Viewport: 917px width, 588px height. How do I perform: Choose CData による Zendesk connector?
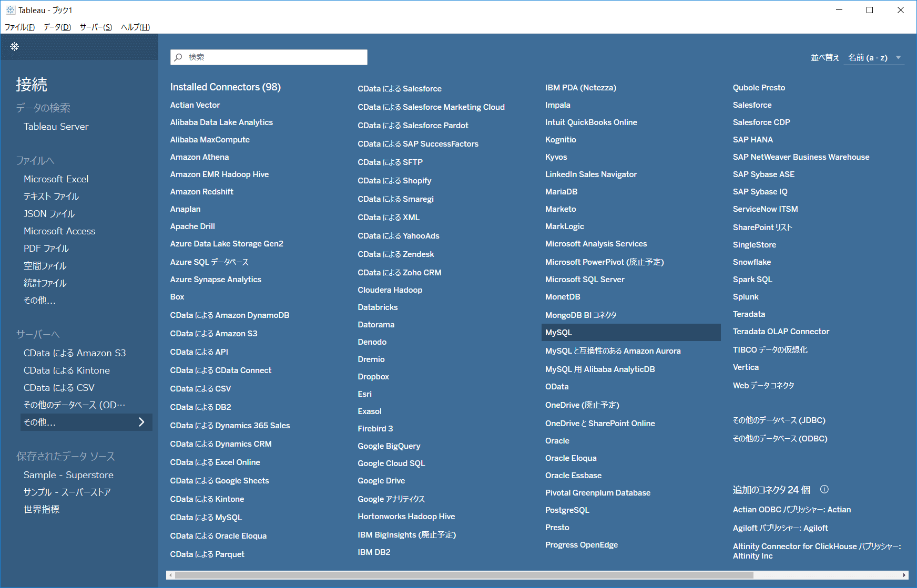click(396, 254)
